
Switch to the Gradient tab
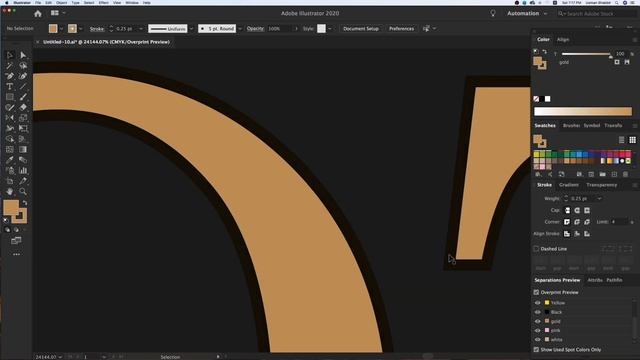click(x=569, y=185)
